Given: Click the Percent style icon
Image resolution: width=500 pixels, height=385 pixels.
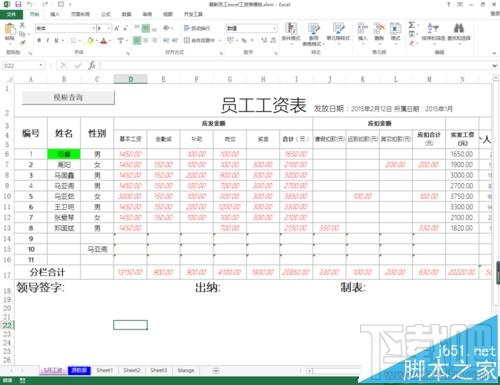Looking at the screenshot, I should (244, 40).
